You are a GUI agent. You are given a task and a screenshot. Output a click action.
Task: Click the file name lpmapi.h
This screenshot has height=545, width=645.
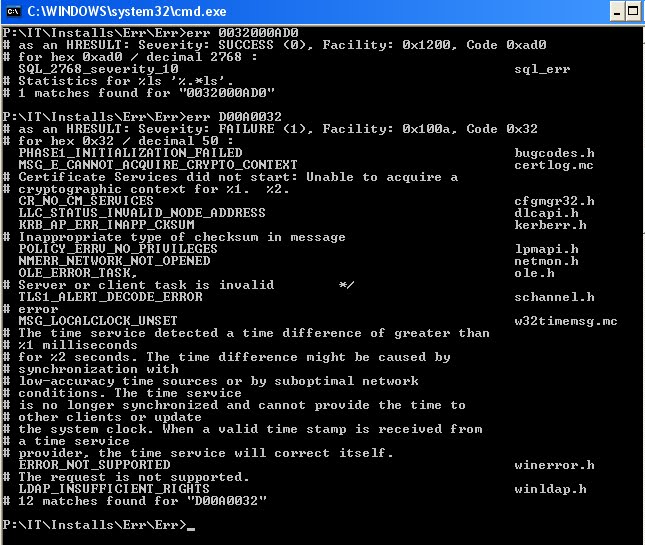(546, 249)
